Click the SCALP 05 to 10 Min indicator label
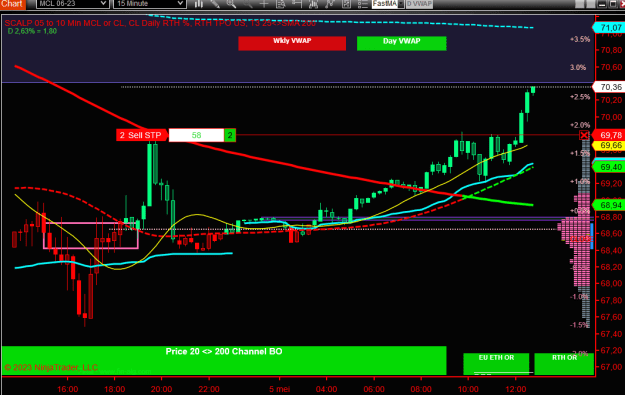This screenshot has height=395, width=625. [161, 23]
